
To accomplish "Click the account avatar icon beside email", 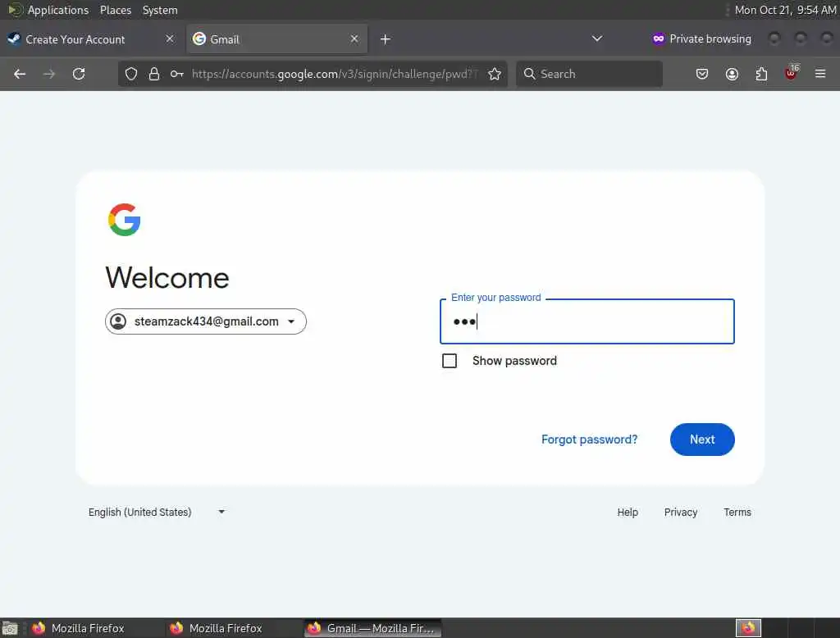I will [x=118, y=321].
